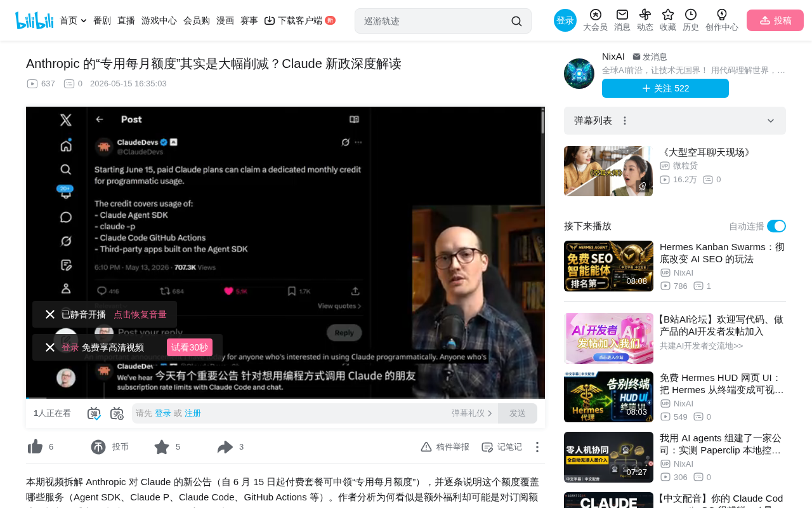Open Hermes Kanban Swarms title link
This screenshot has height=508, width=812.
[723, 253]
